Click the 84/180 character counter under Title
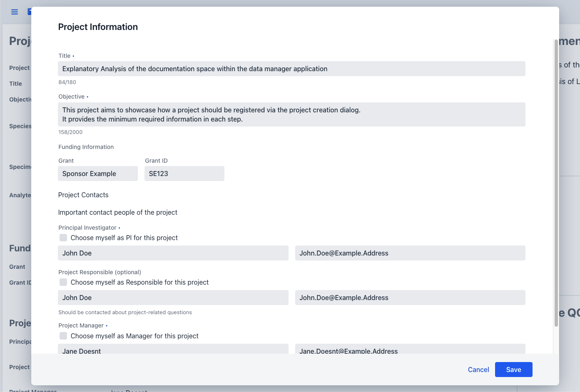The height and width of the screenshot is (392, 580). (x=67, y=82)
